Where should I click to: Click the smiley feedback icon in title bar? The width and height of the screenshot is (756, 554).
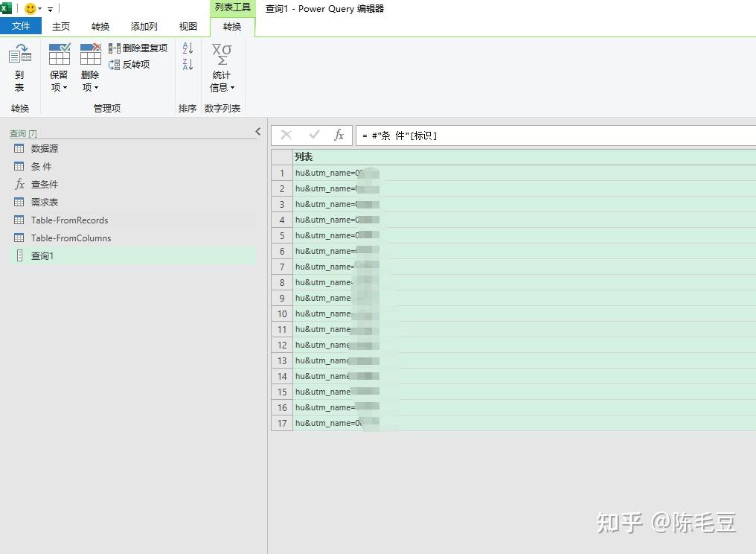pos(29,8)
